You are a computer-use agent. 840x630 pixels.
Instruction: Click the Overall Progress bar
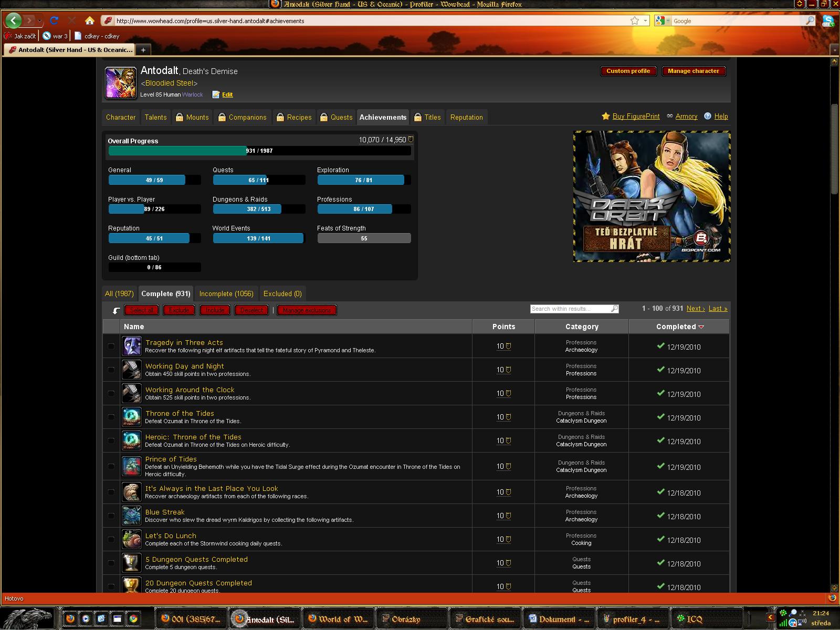tap(259, 151)
